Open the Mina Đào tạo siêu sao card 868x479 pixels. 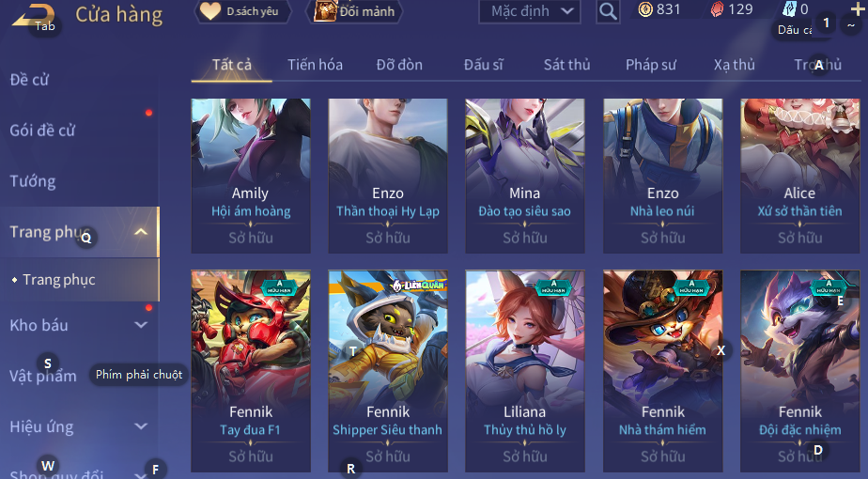tap(525, 176)
